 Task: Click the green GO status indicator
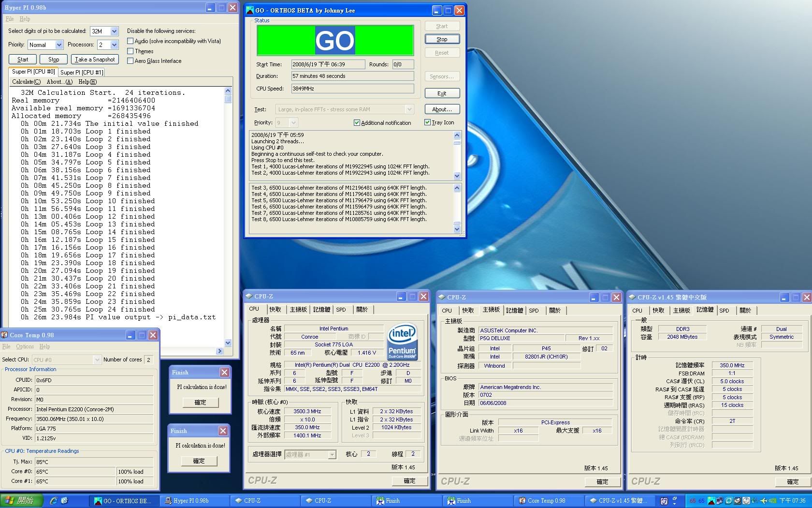click(335, 40)
